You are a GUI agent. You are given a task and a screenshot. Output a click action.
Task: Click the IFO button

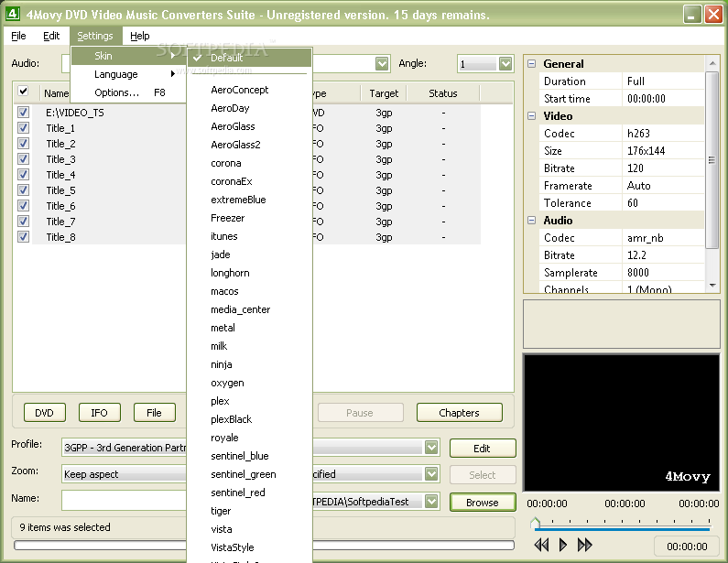(x=100, y=413)
